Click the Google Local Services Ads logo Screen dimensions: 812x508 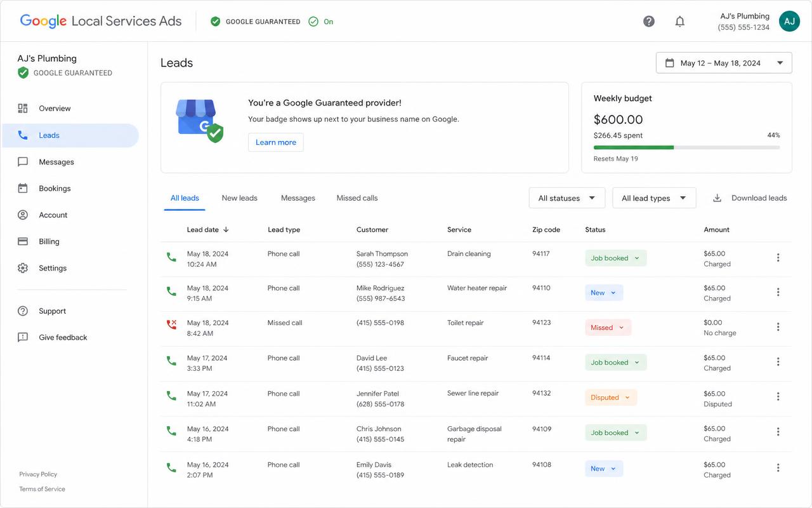101,21
